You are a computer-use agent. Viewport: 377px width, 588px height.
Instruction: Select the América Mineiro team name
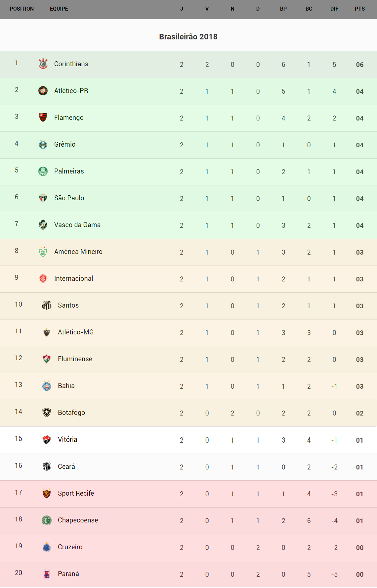(78, 252)
